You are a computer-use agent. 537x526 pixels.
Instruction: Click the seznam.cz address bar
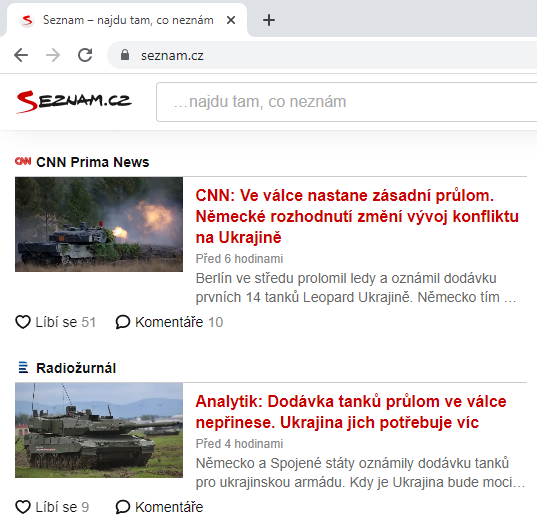[x=322, y=55]
